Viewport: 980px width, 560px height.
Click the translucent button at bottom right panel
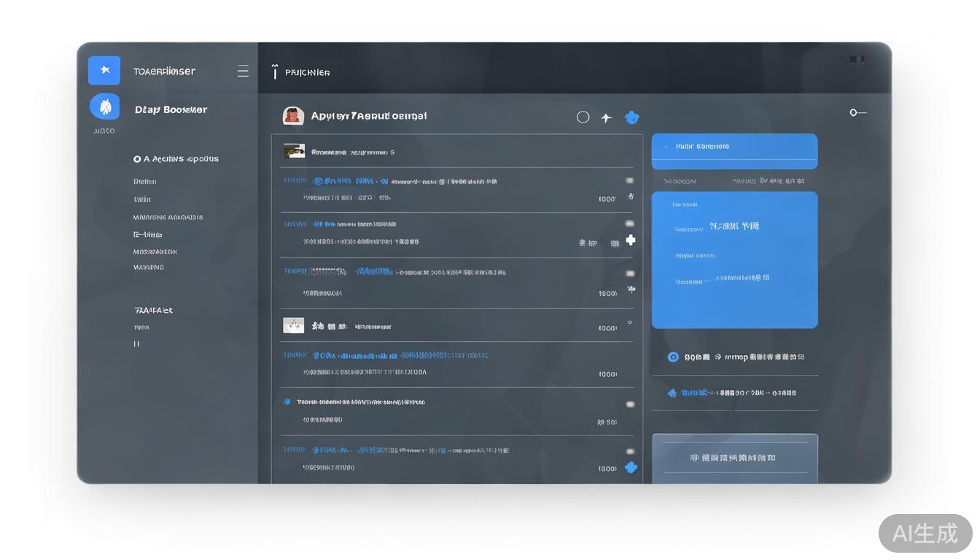[x=734, y=457]
